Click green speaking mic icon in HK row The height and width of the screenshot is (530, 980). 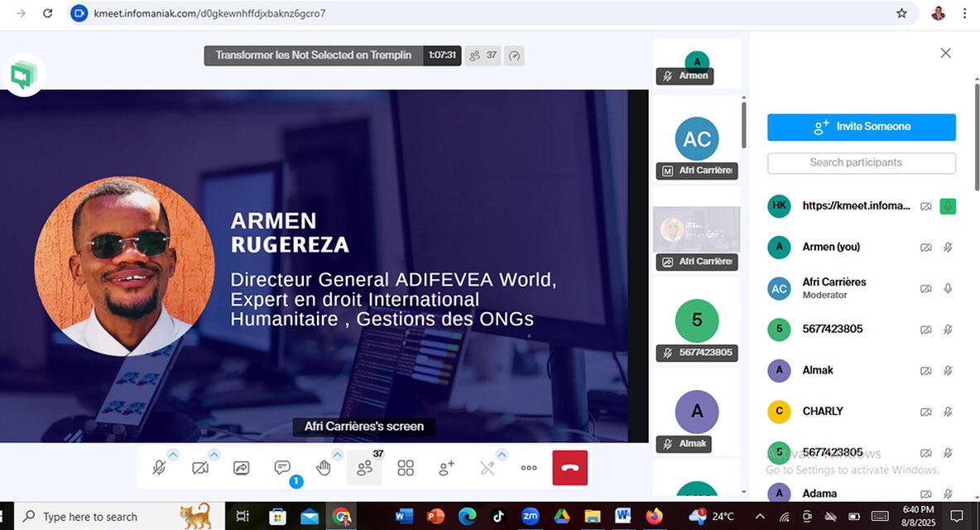tap(948, 206)
